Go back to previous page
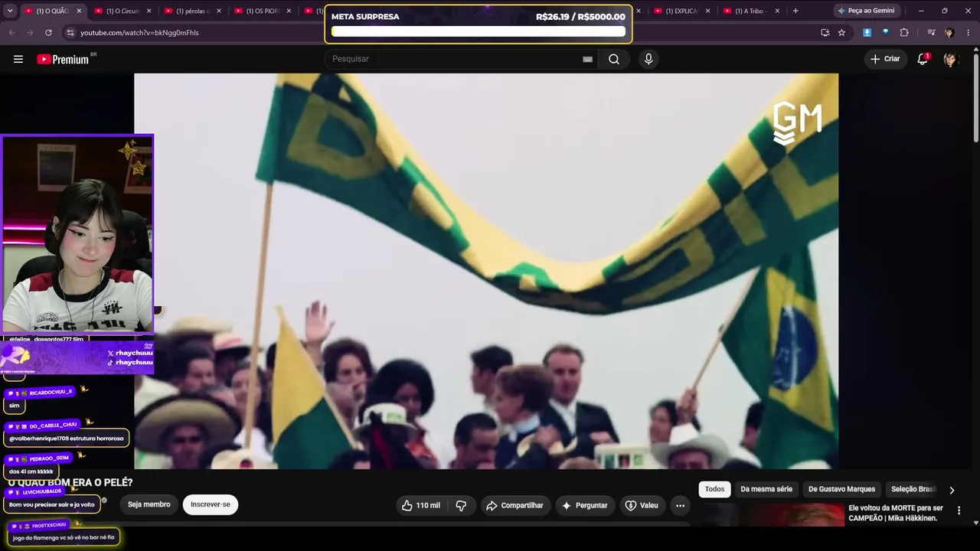The width and height of the screenshot is (980, 551). (11, 33)
